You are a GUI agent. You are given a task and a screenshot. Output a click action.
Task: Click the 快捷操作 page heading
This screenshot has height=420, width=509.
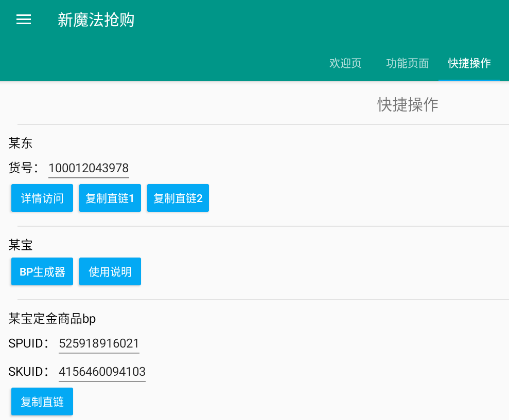point(408,105)
